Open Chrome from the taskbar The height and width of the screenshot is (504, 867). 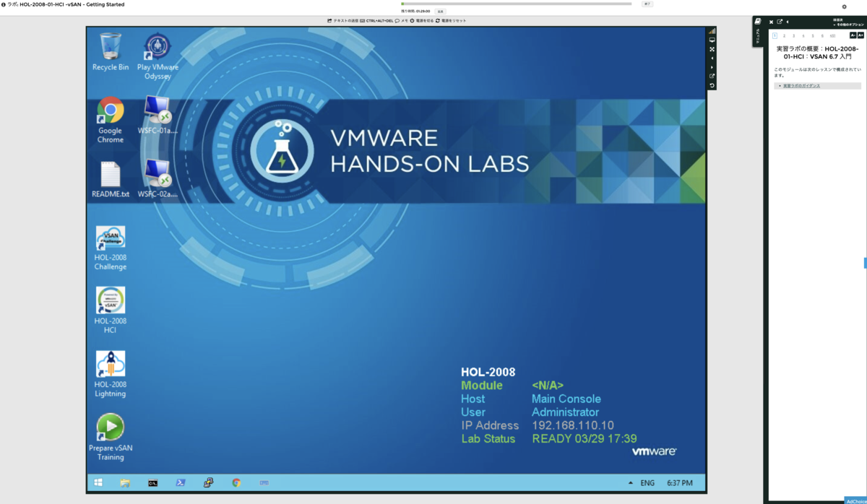(236, 483)
